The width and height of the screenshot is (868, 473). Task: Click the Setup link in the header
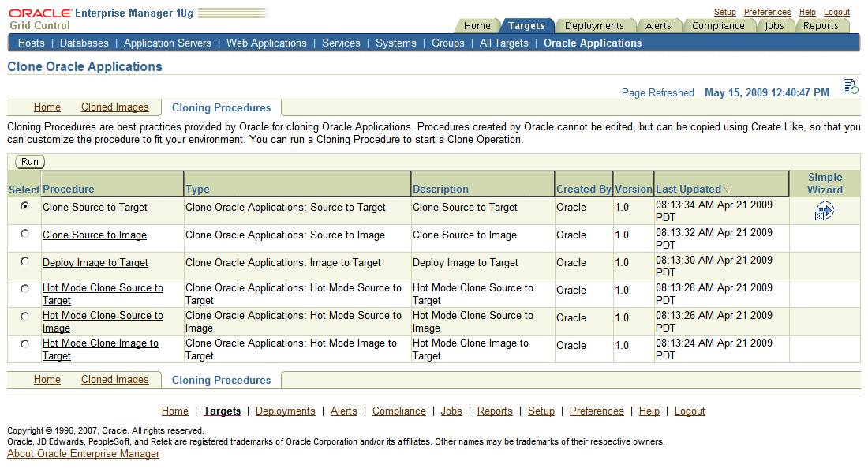724,12
